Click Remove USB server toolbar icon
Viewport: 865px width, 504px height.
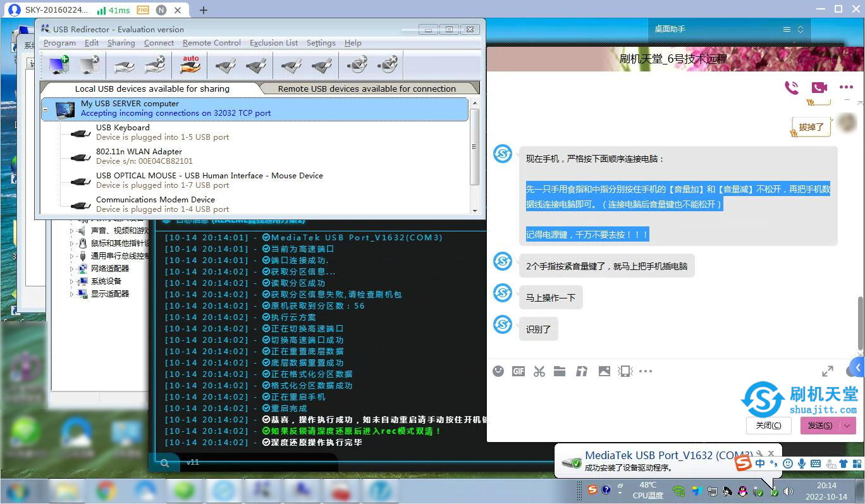pyautogui.click(x=90, y=65)
